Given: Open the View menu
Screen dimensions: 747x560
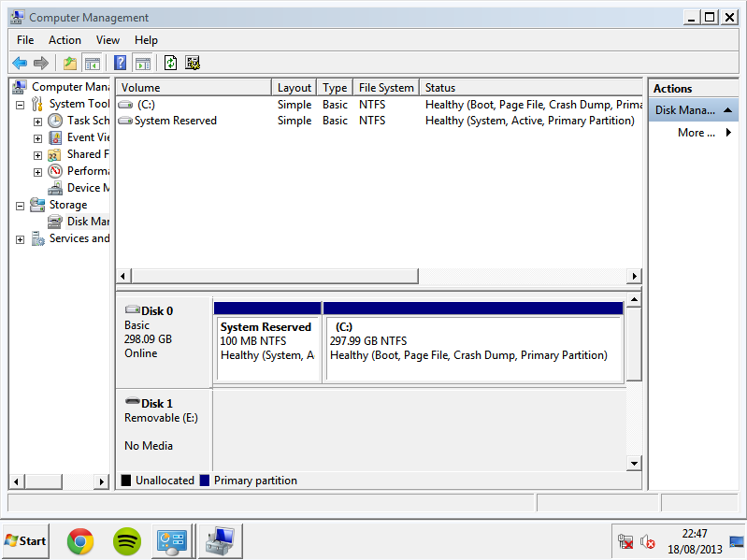Looking at the screenshot, I should click(x=108, y=40).
